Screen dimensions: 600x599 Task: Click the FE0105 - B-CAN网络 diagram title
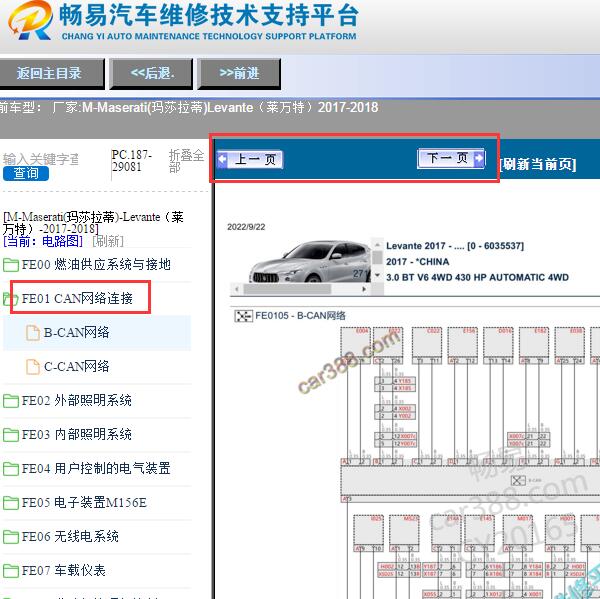point(300,316)
